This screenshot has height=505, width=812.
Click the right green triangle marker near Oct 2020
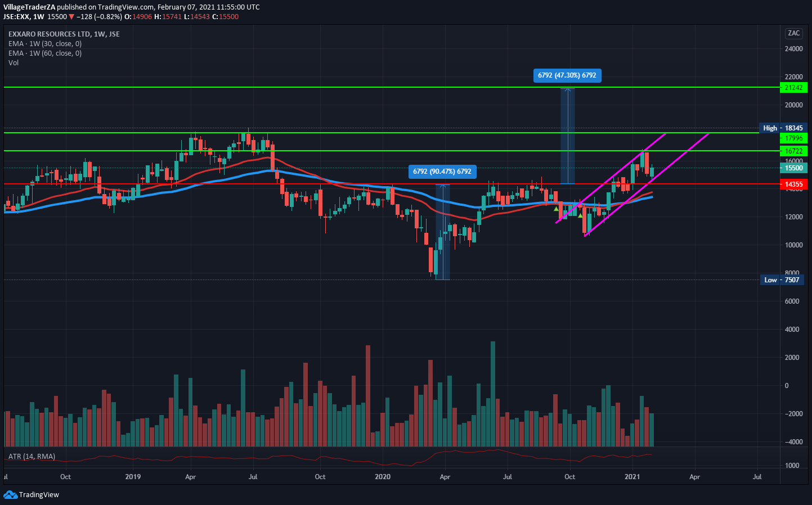[x=580, y=215]
